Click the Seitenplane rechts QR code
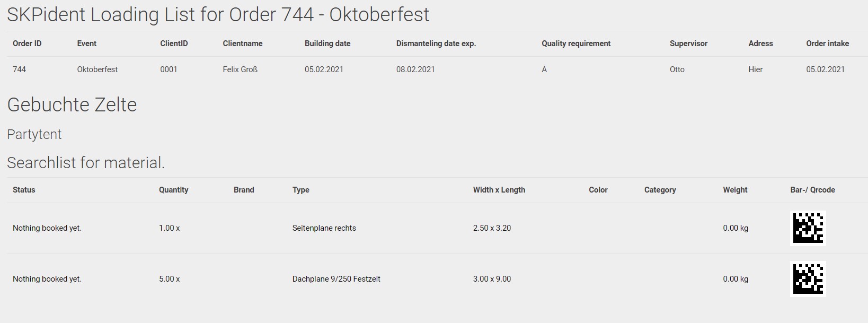 pyautogui.click(x=808, y=228)
